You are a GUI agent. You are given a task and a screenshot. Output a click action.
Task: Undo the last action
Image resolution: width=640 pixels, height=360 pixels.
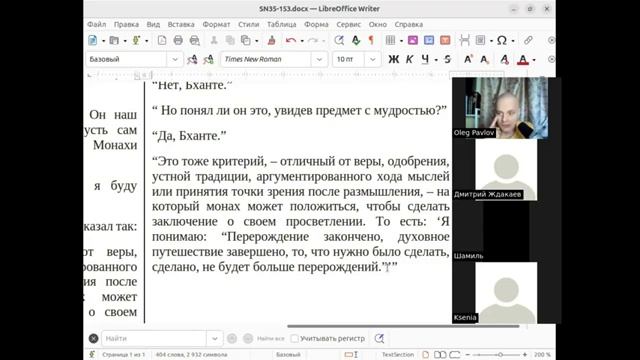pos(291,40)
